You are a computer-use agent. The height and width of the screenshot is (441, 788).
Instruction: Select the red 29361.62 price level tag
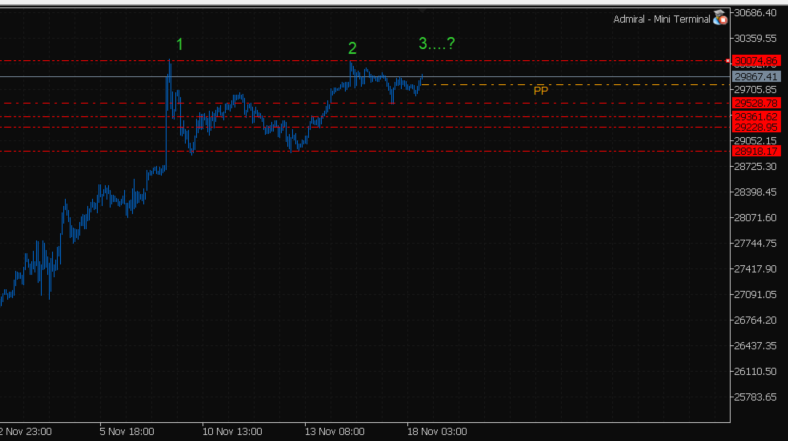coord(756,117)
